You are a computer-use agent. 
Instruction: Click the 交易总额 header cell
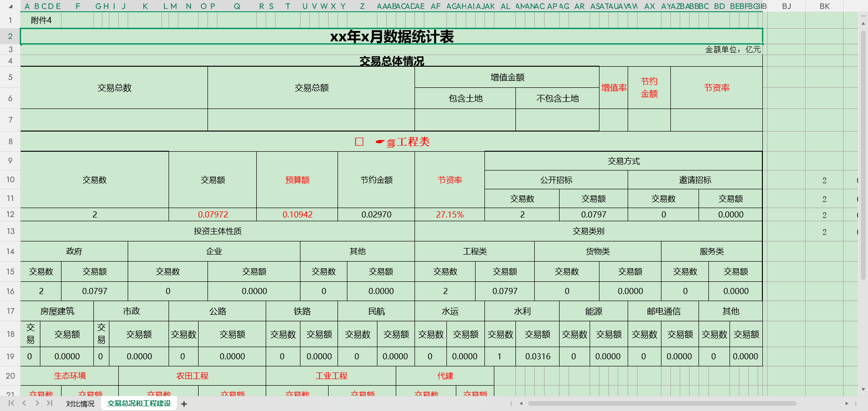311,88
